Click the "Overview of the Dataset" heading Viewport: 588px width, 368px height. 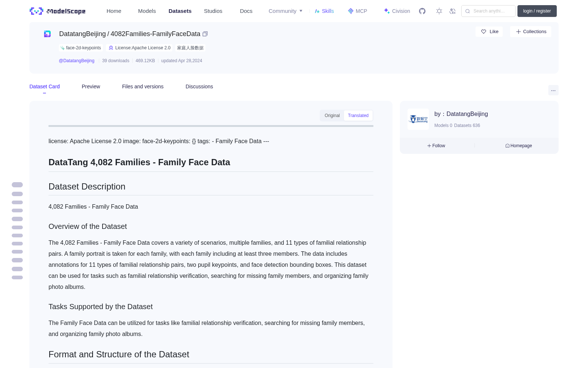click(87, 226)
